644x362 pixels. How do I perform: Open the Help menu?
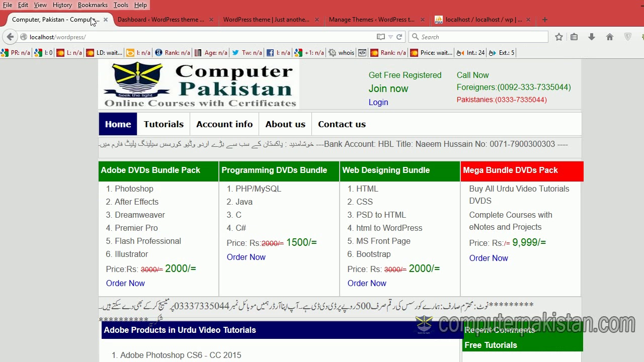pyautogui.click(x=140, y=5)
